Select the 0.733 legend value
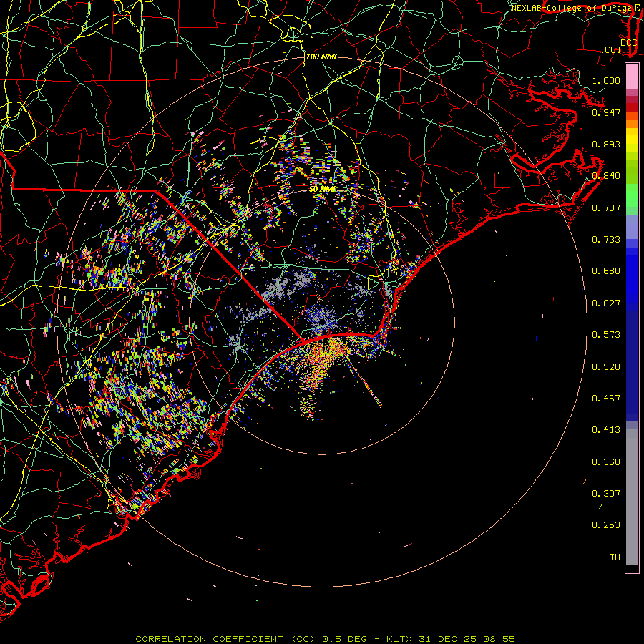This screenshot has height=644, width=644. (x=606, y=240)
